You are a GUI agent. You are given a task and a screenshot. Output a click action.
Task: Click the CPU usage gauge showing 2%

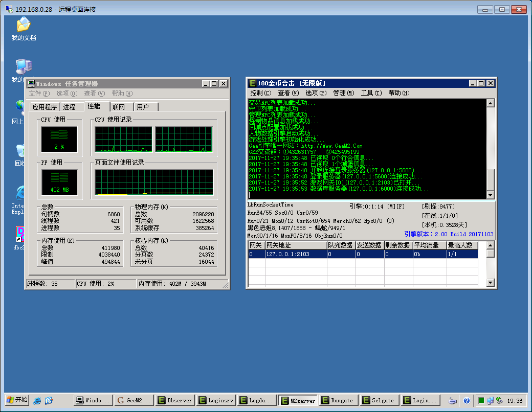(59, 140)
